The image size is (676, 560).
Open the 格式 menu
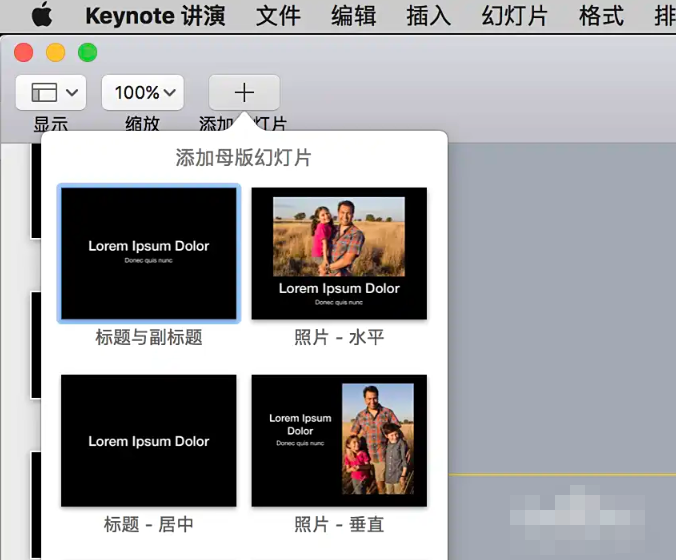pos(601,16)
